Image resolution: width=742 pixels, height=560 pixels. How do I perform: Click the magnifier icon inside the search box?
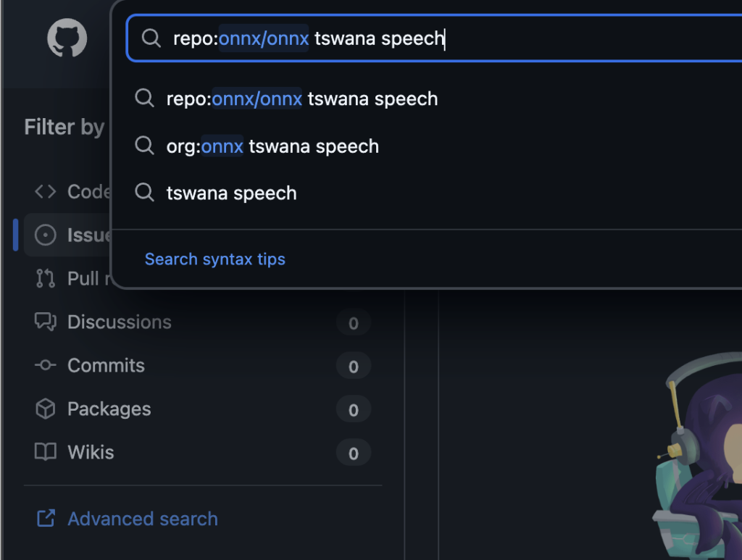(x=151, y=38)
